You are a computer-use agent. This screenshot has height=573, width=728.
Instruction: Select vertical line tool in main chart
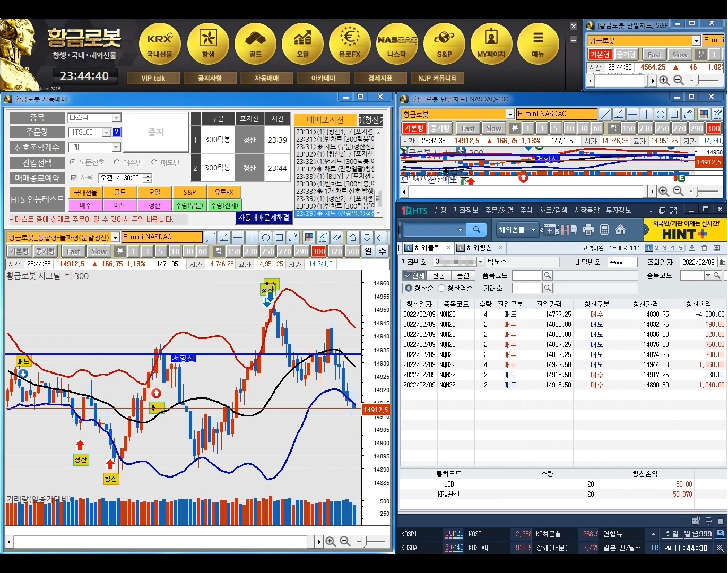click(x=252, y=237)
